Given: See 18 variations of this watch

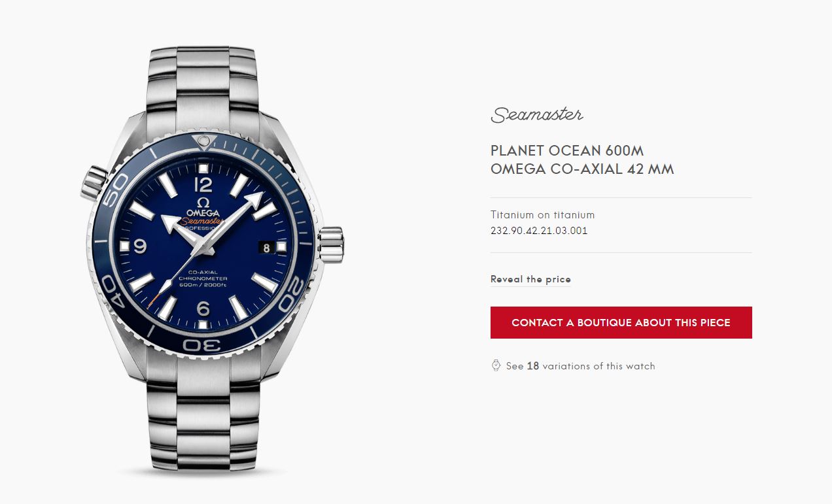Looking at the screenshot, I should tap(580, 366).
